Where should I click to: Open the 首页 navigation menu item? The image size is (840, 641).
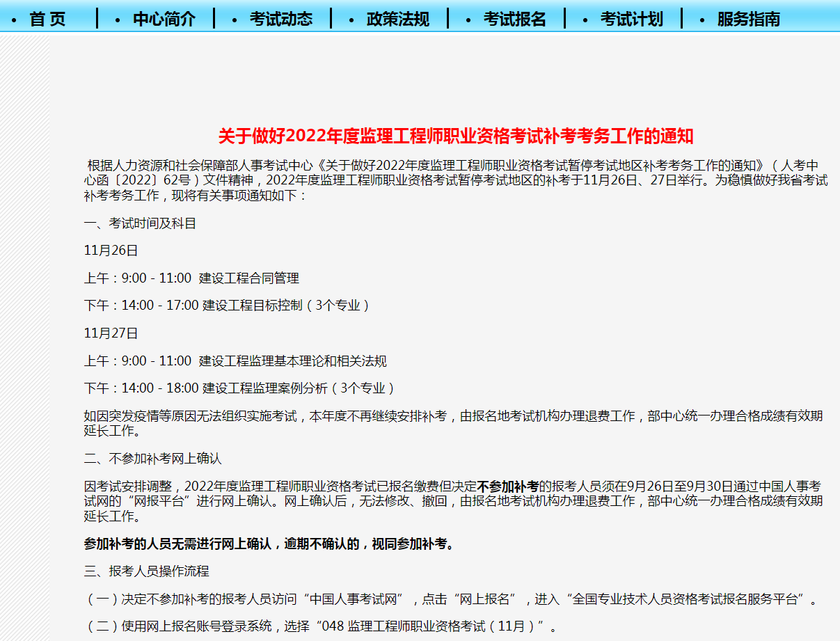[47, 19]
